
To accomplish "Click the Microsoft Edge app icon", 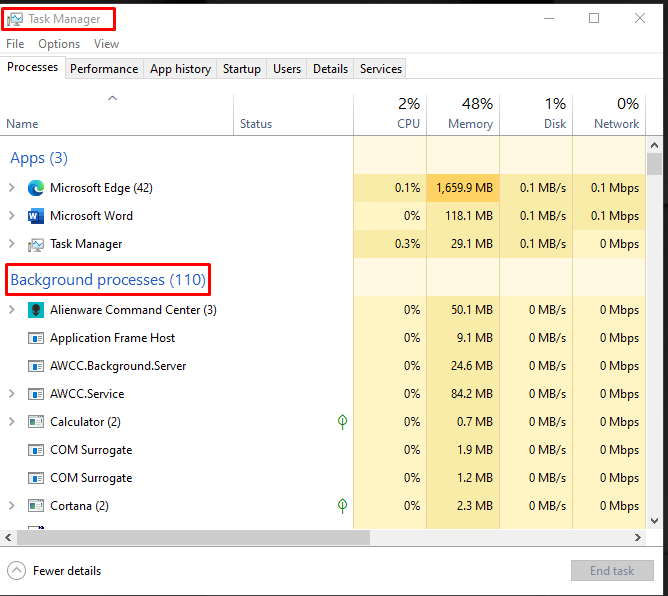I will coord(36,188).
